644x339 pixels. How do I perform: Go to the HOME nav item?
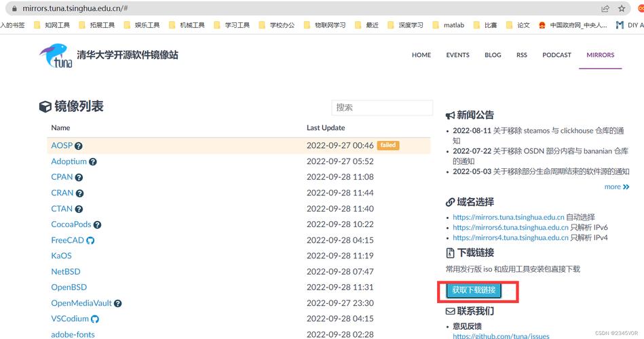pyautogui.click(x=421, y=55)
